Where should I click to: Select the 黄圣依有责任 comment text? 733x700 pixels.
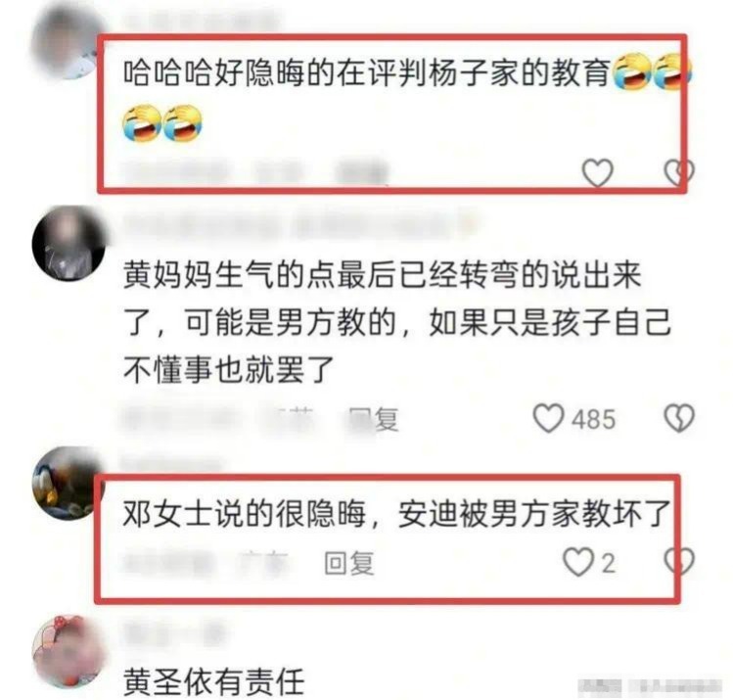[213, 681]
